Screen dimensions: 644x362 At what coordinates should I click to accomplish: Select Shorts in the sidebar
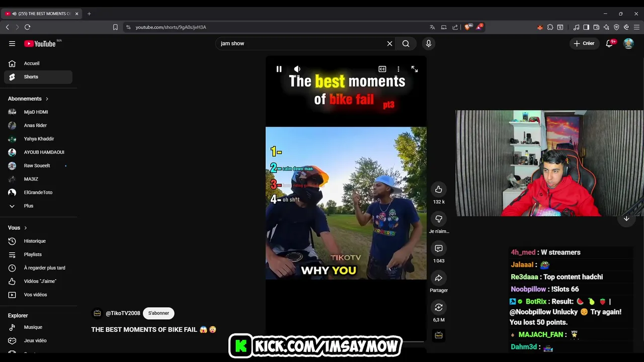click(38, 77)
